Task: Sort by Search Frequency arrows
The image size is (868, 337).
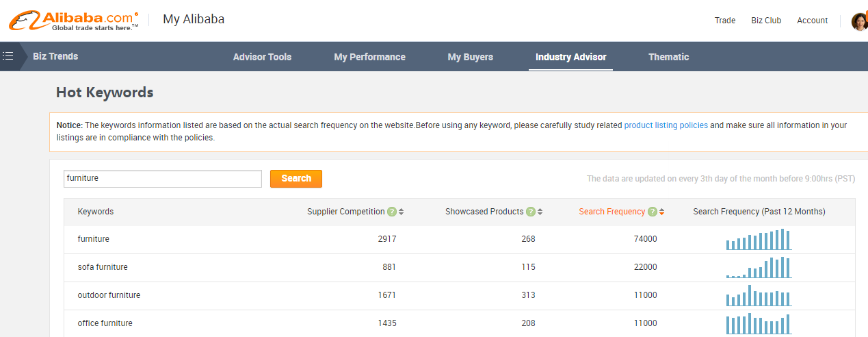Action: coord(662,212)
